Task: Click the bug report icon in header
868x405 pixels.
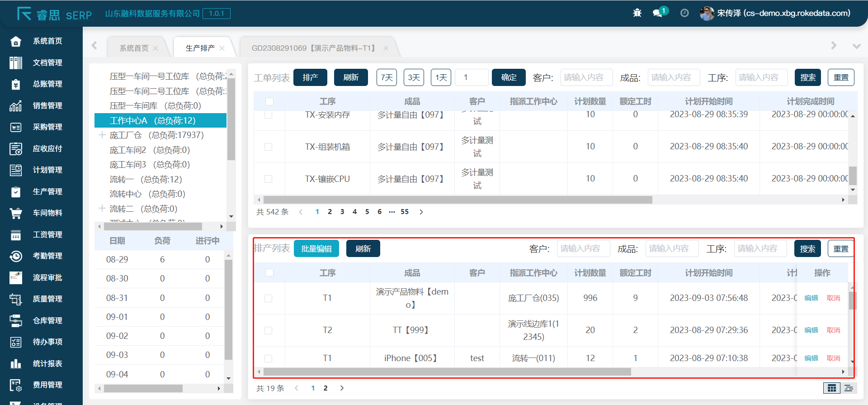Action: coord(637,13)
